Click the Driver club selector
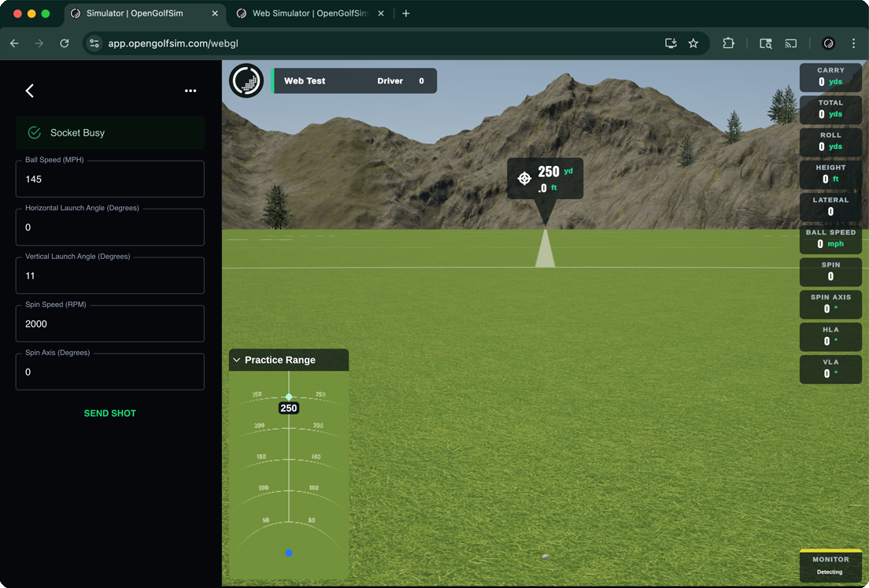Viewport: 869px width, 588px height. [x=390, y=81]
